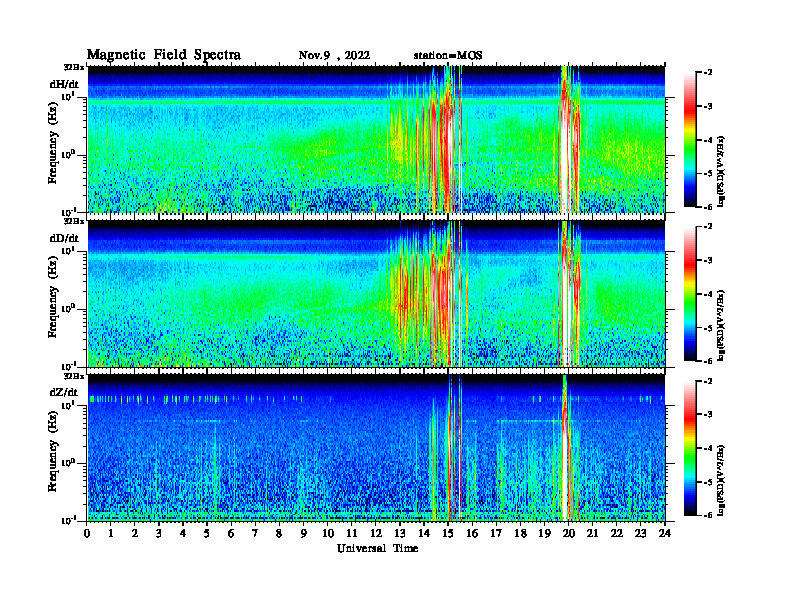Image resolution: width=792 pixels, height=612 pixels.
Task: Click hour 17 on the time axis
Action: pyautogui.click(x=497, y=534)
